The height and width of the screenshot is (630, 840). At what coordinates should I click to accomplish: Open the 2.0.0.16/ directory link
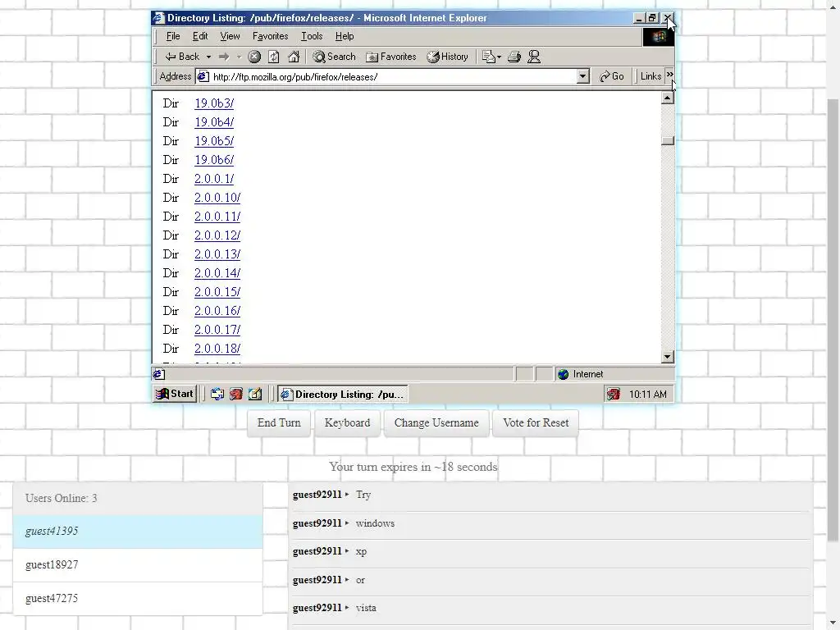[x=217, y=311]
